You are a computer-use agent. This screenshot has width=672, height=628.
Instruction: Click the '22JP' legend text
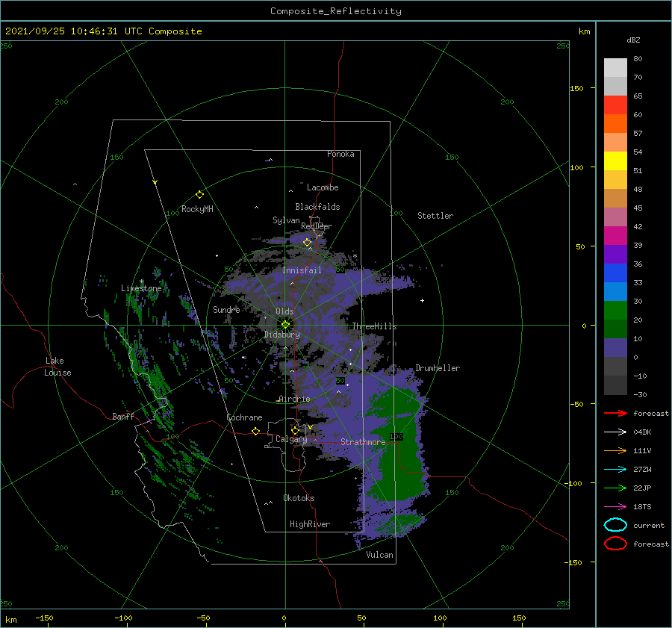[642, 488]
